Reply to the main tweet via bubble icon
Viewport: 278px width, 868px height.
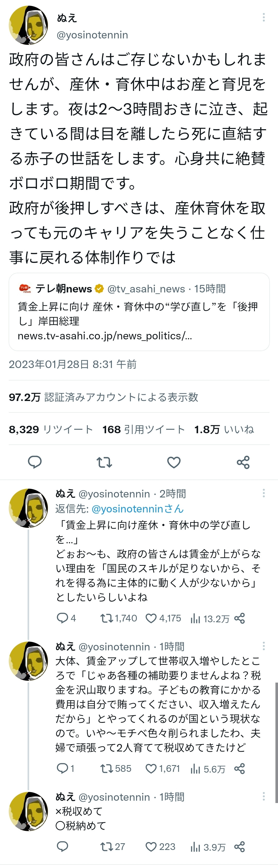(34, 462)
